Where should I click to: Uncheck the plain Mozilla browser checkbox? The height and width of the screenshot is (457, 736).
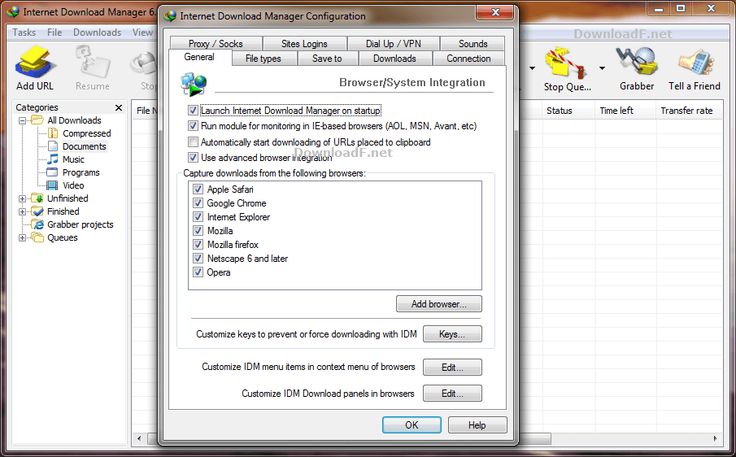[198, 230]
